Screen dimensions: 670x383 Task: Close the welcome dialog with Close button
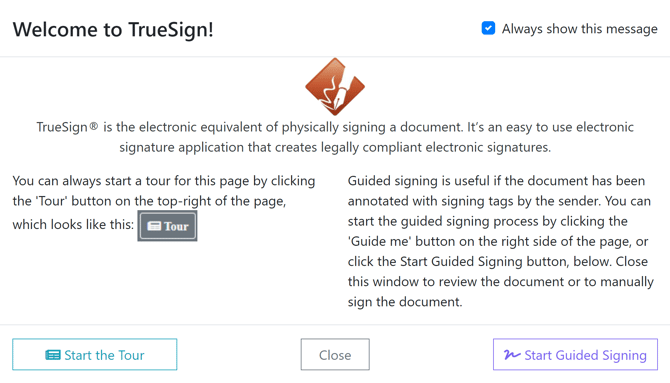pos(335,354)
